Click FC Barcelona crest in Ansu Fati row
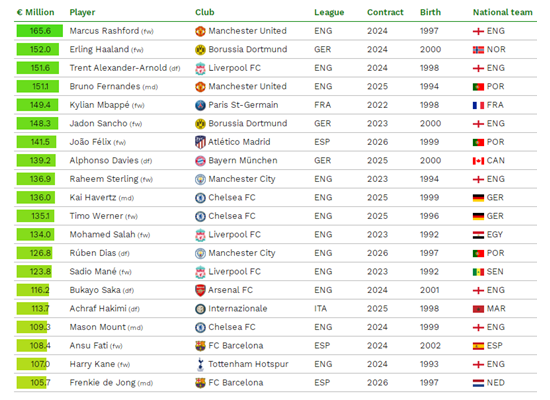This screenshot has height=400, width=550. (x=200, y=346)
